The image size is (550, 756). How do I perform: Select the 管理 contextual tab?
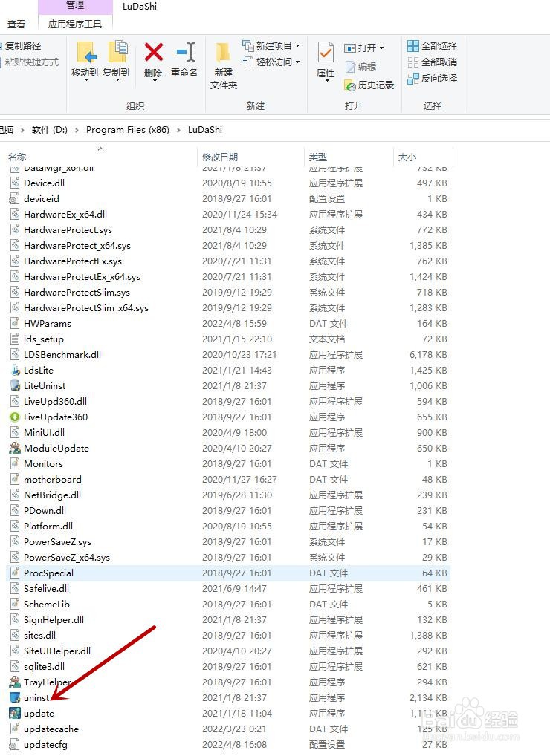(x=75, y=5)
